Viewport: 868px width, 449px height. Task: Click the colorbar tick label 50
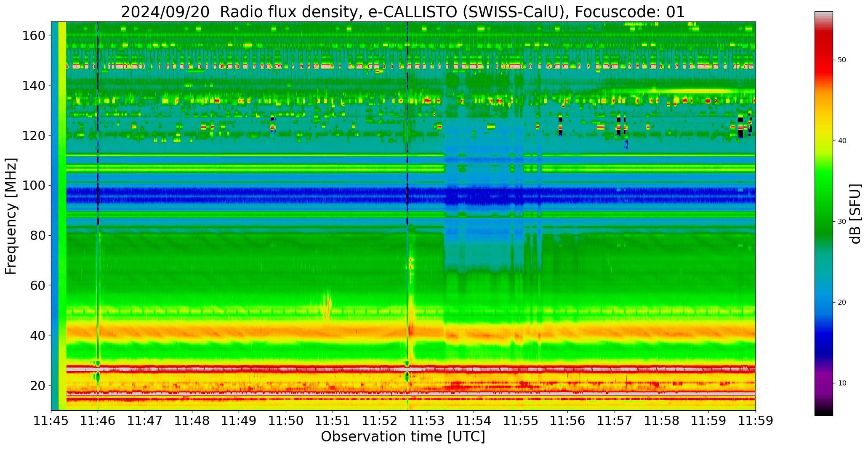842,60
